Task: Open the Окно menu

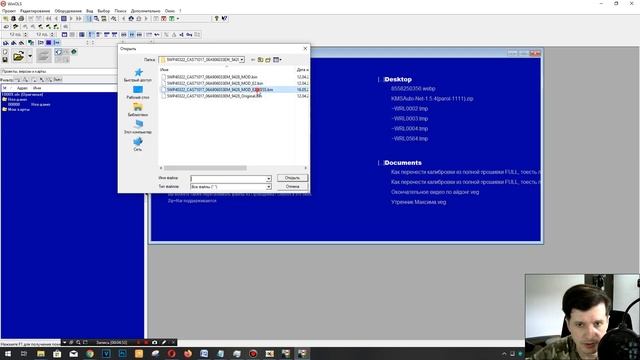Action: (170, 11)
